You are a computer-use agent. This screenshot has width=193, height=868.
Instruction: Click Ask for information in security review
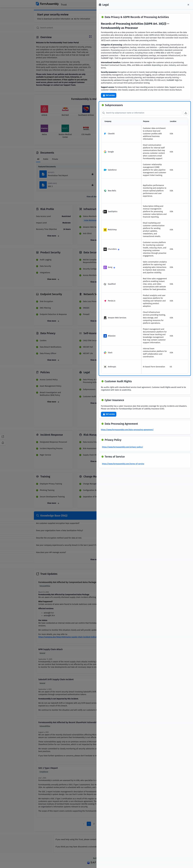pyautogui.click(x=82, y=19)
